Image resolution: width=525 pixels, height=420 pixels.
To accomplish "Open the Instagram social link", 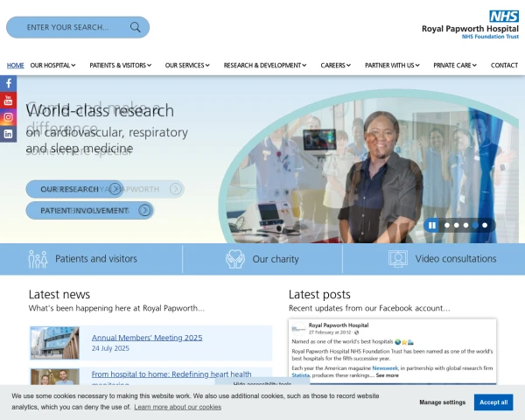I will click(x=9, y=117).
